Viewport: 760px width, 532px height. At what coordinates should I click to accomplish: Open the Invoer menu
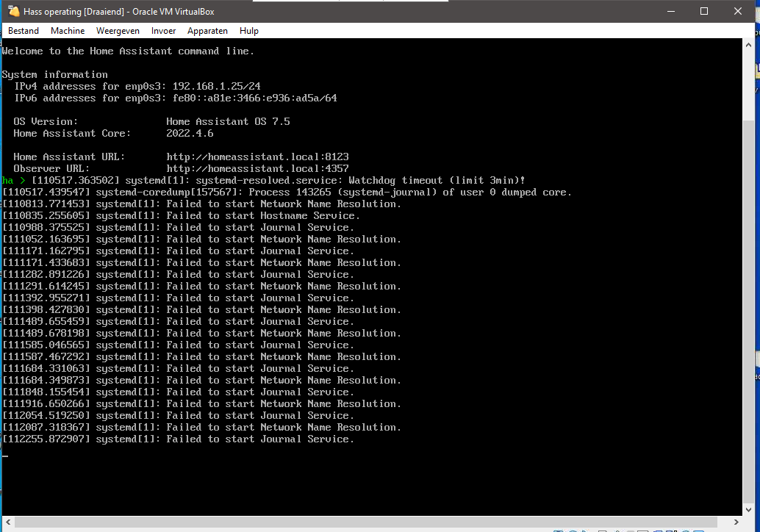click(x=163, y=31)
